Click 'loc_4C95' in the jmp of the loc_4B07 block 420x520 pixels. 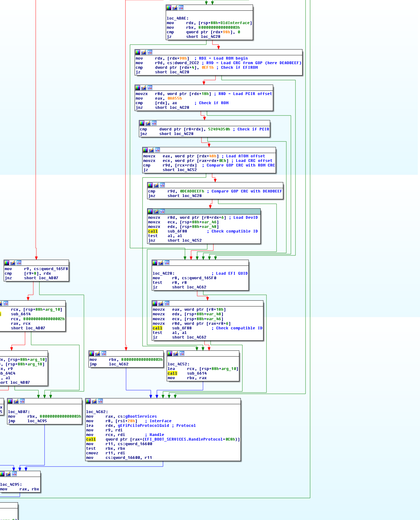[x=37, y=421]
